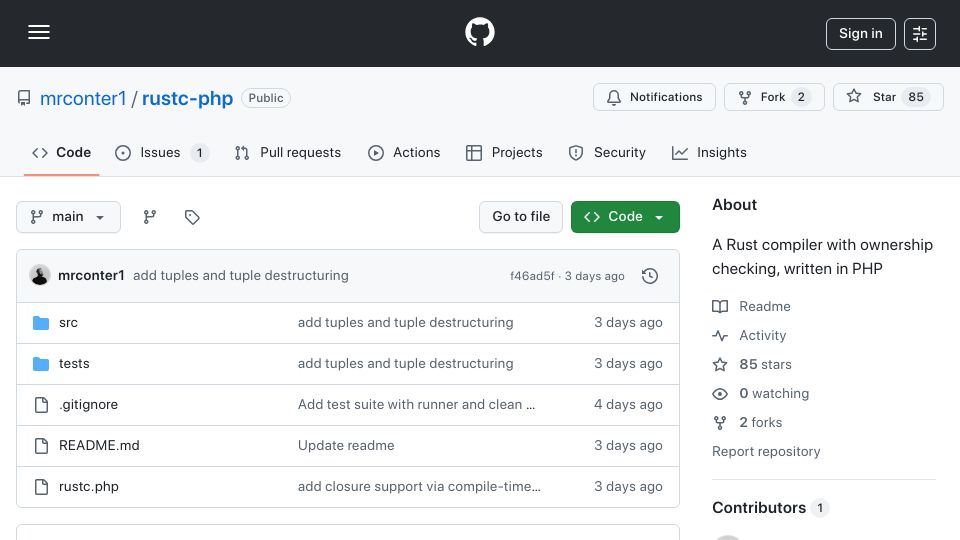Open the Actions tab
The image size is (960, 540).
tap(404, 152)
